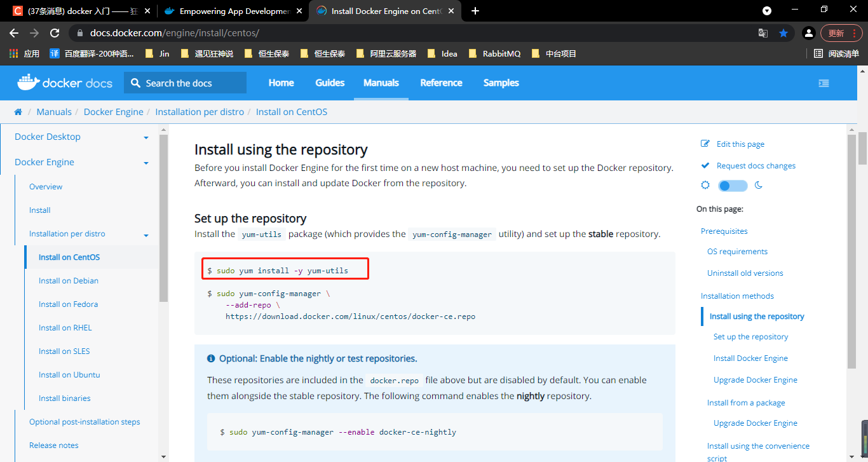Viewport: 868px width, 462px height.
Task: Expand the Docker Desktop sidebar section
Action: (146, 137)
